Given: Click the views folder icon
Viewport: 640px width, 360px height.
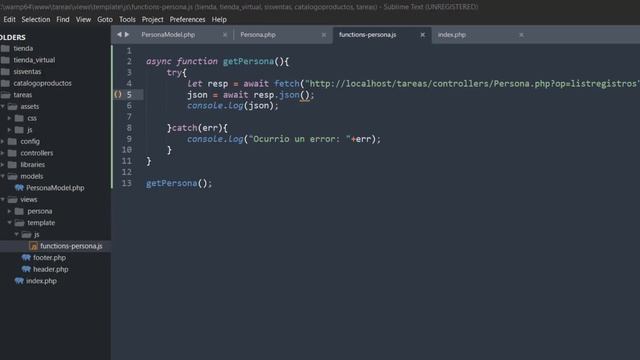Looking at the screenshot, I should click(13, 200).
